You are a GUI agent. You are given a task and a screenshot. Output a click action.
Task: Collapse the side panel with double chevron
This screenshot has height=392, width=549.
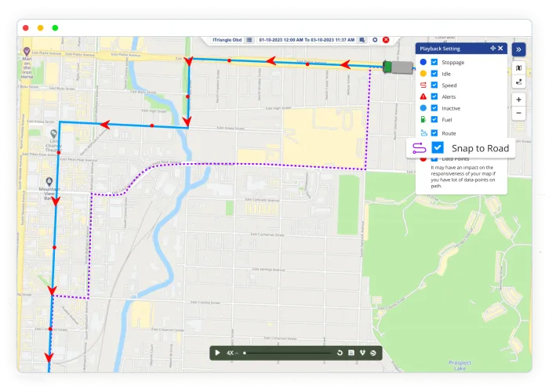[518, 49]
